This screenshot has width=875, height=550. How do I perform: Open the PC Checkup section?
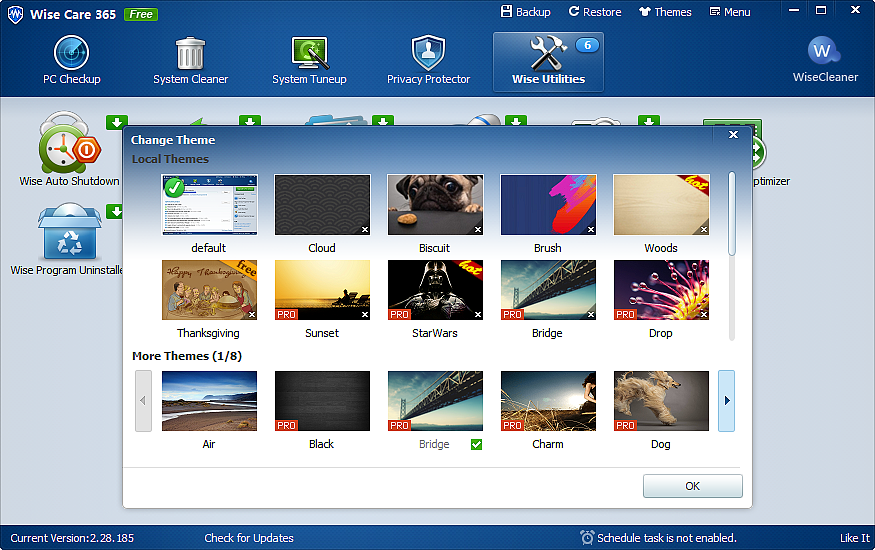tap(71, 60)
